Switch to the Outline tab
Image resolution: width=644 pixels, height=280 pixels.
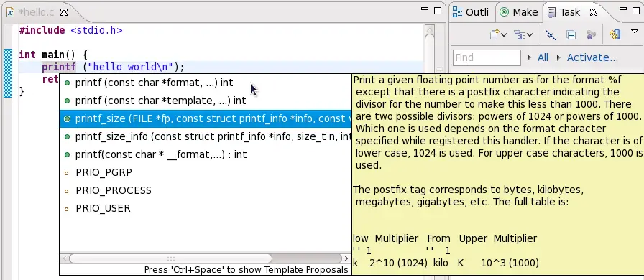[x=471, y=12]
